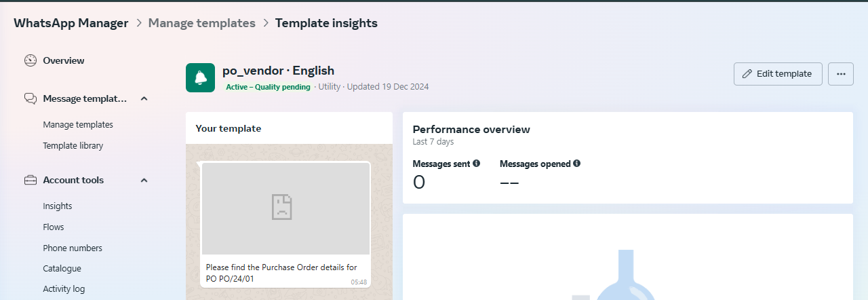Collapse the Account tools section
This screenshot has height=300, width=868.
click(x=144, y=180)
